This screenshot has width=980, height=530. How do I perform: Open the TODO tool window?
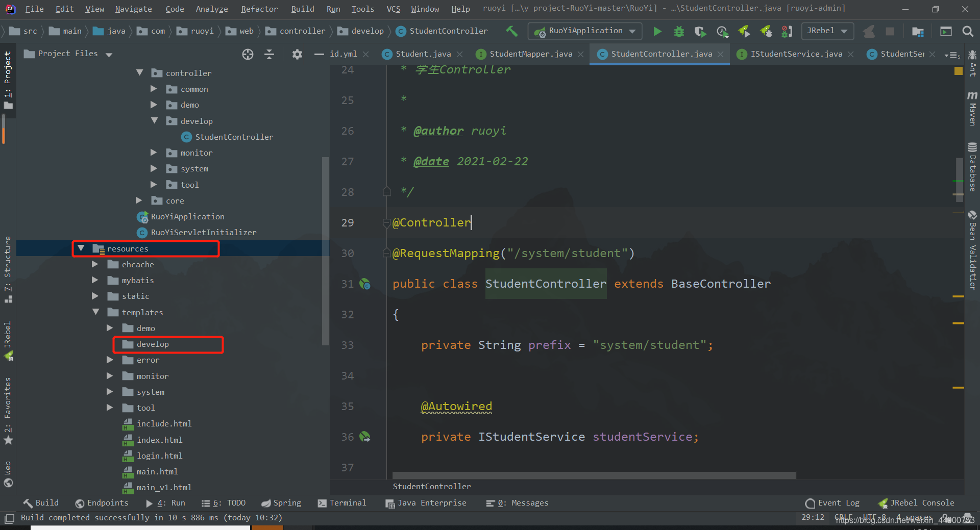224,503
